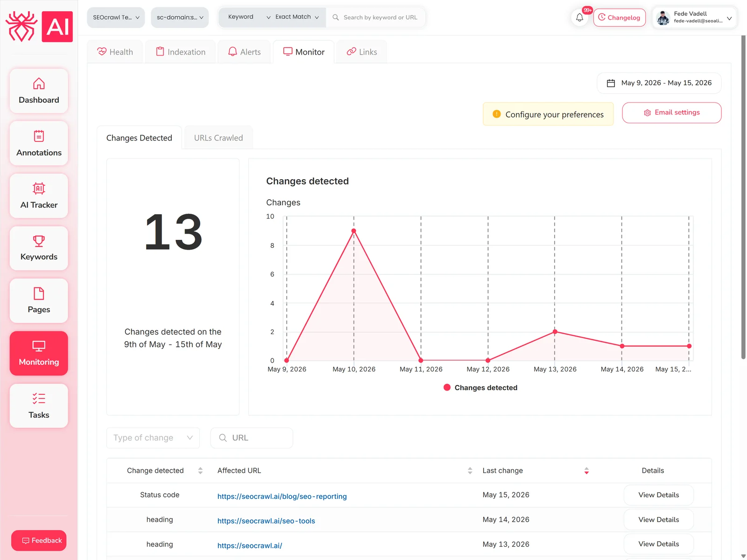Switch to the Alerts tab
The width and height of the screenshot is (747, 560).
click(244, 52)
